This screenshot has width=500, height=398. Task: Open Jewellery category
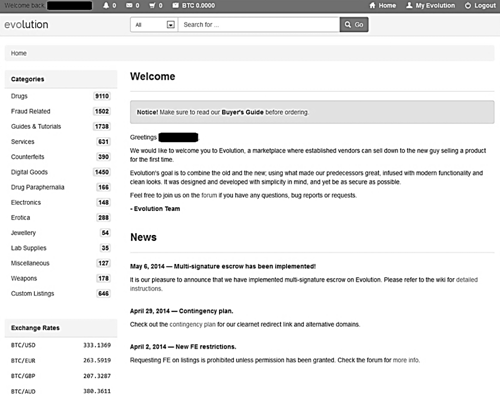23,233
